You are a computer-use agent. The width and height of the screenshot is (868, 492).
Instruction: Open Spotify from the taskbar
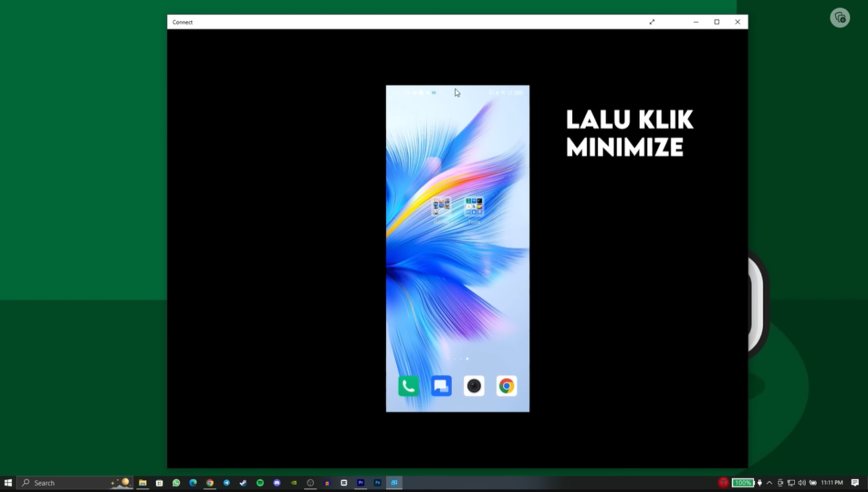(x=260, y=482)
